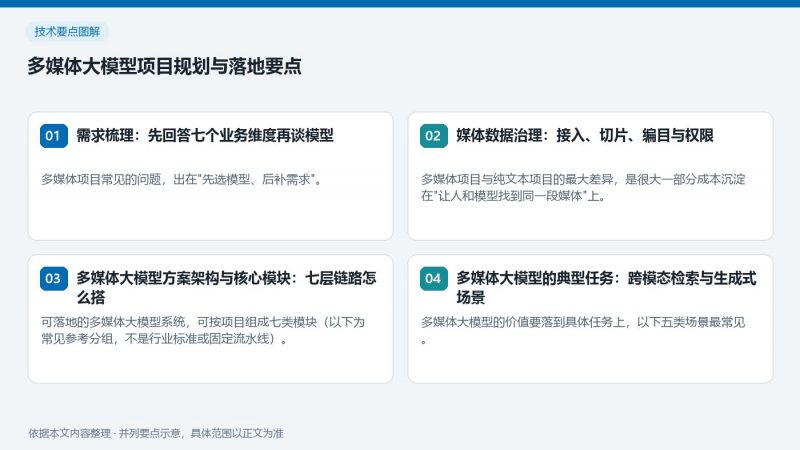Click text 多媒体项目常见的问题，出在"先选模型、后补需求"
Viewport: 800px width, 450px height.
(181, 180)
